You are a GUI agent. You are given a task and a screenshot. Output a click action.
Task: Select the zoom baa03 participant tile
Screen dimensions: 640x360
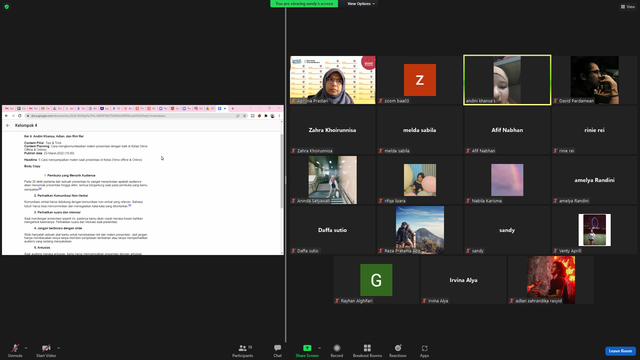click(x=420, y=80)
